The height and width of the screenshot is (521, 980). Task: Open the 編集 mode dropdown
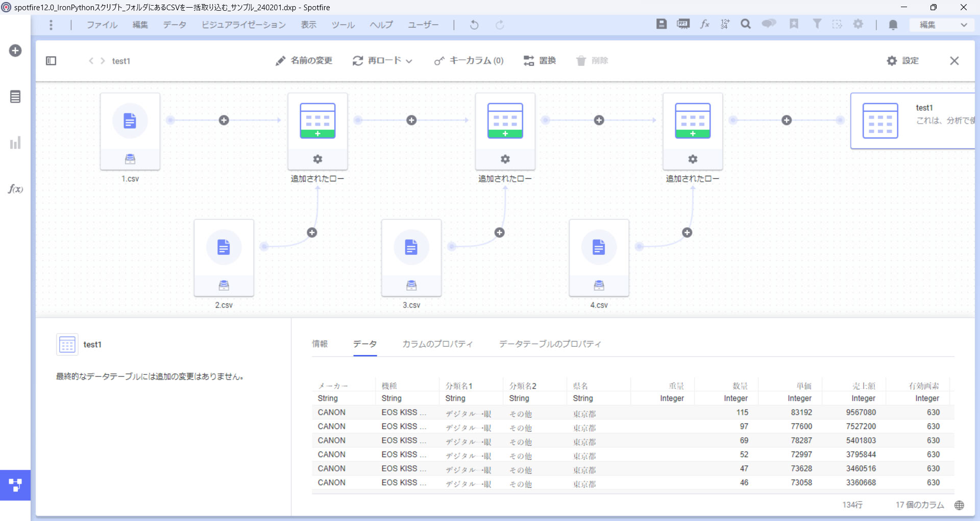click(942, 25)
